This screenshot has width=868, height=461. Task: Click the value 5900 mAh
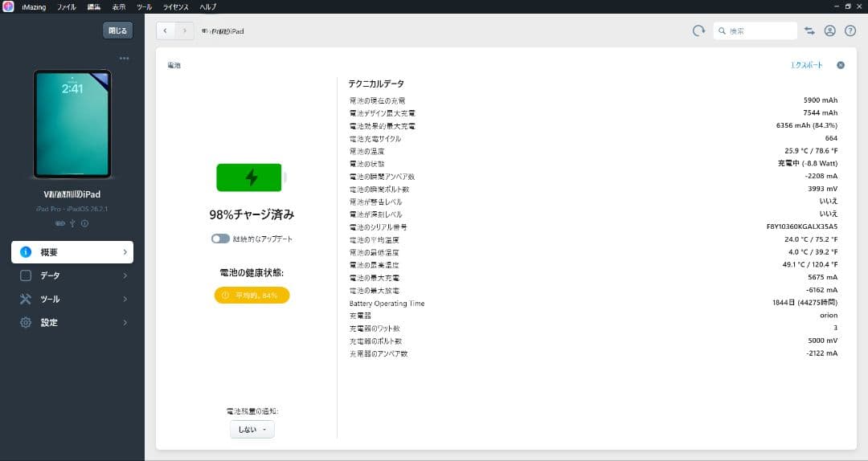click(821, 100)
